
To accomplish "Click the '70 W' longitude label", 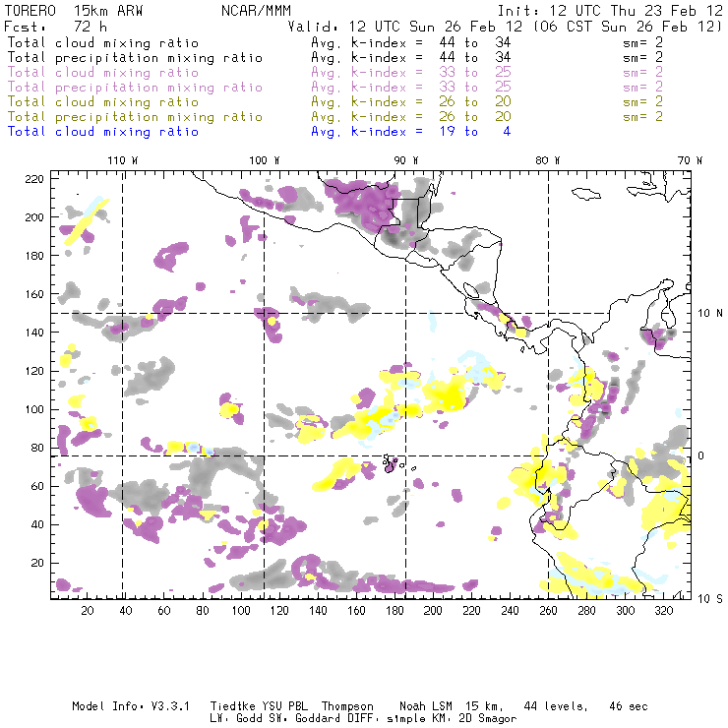I will (x=690, y=160).
